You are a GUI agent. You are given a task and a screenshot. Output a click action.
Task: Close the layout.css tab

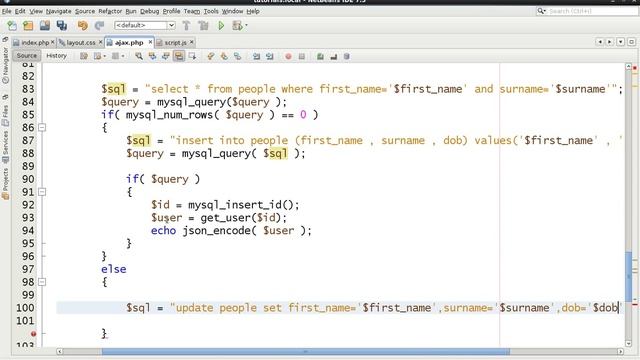(100, 42)
